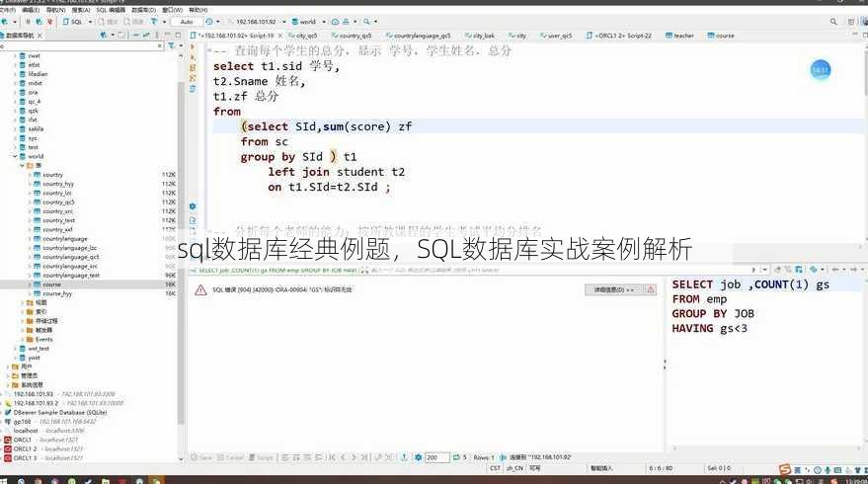Viewport: 868px width, 484px height.
Task: Switch to the ORCL1 2 Script-22 tab
Action: click(618, 36)
